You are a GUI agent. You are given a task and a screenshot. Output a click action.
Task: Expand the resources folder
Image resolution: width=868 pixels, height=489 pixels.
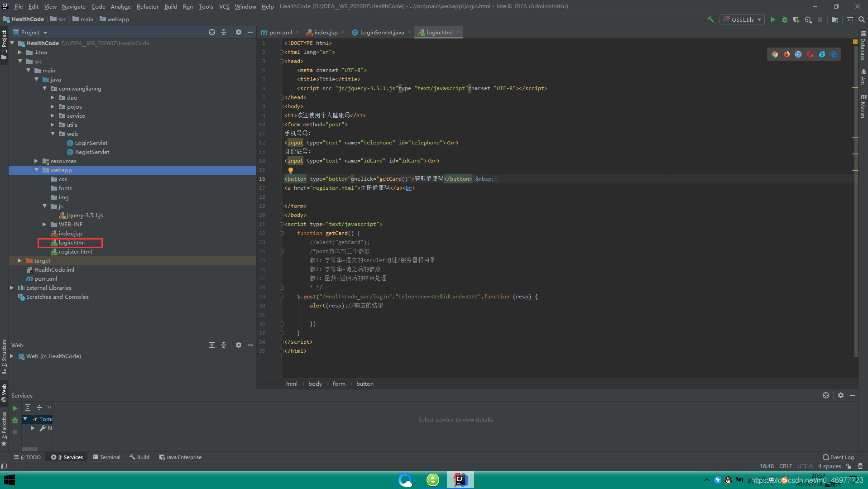(36, 161)
